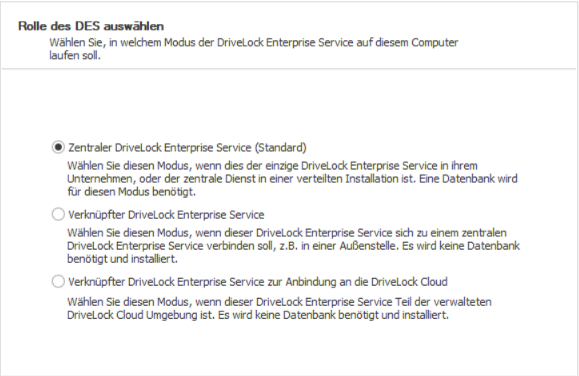This screenshot has width=579, height=376.
Task: Choose the Verknüpfter DriveLock Enterprise Service radio button
Action: click(x=58, y=214)
